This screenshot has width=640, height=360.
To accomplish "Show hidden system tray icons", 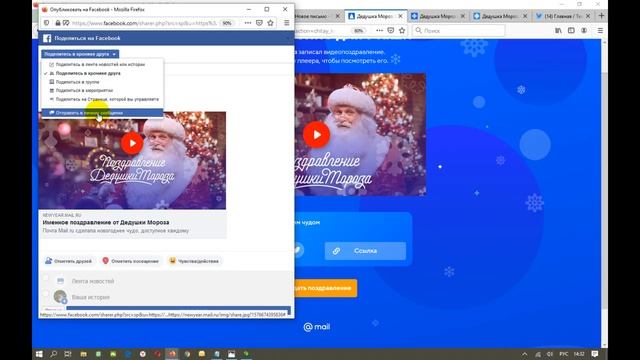I will pyautogui.click(x=524, y=354).
